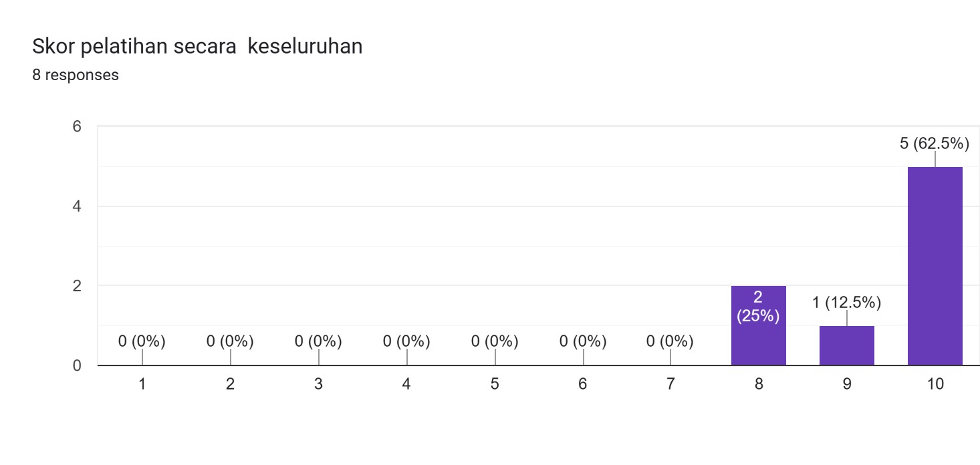Viewport: 980px width, 465px height.
Task: Click y-axis value 6
Action: pos(77,126)
